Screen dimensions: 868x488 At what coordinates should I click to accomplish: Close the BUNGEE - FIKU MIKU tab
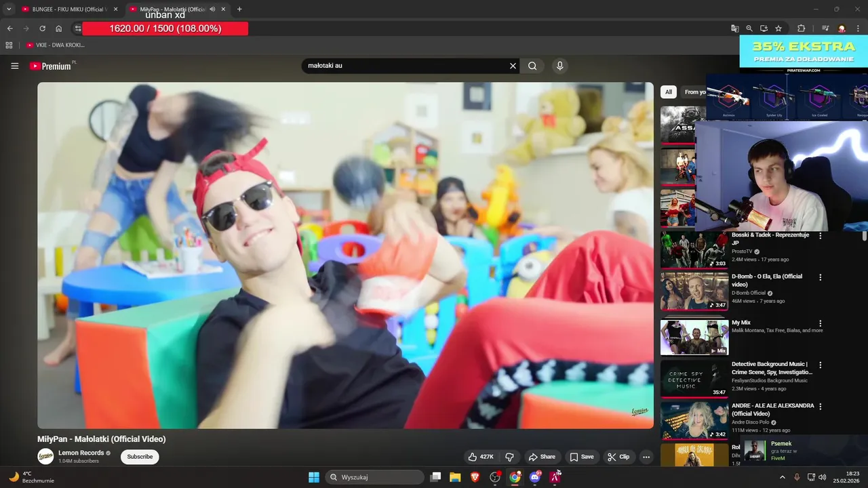click(115, 9)
